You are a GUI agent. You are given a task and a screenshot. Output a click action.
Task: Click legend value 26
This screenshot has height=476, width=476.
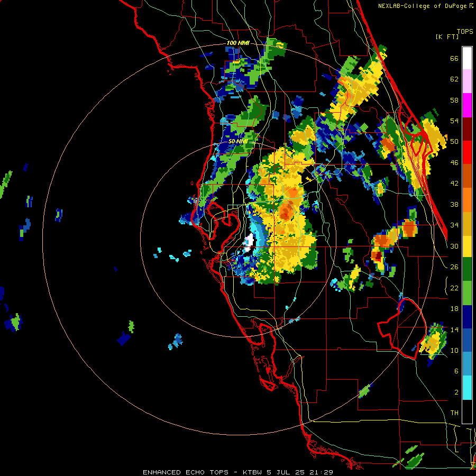pos(454,267)
